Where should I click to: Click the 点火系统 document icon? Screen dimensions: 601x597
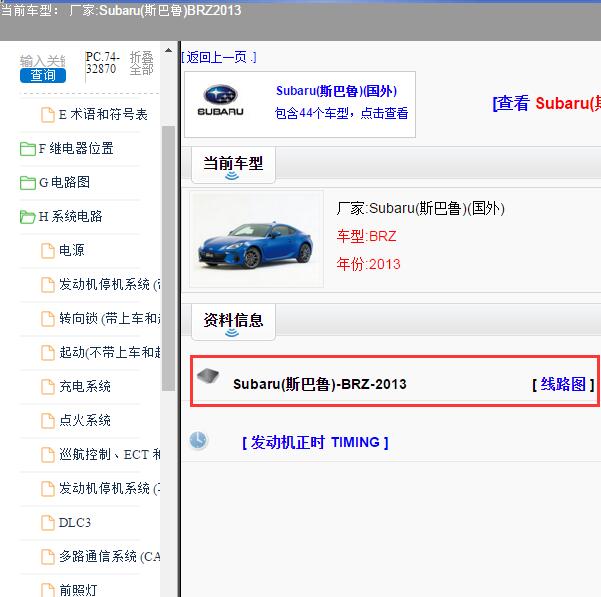tap(48, 421)
